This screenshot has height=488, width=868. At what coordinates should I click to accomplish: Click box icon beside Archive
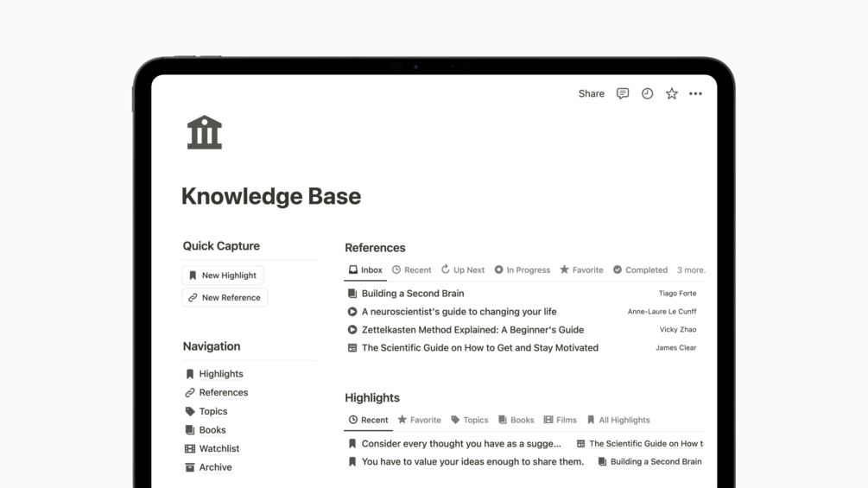pos(190,467)
